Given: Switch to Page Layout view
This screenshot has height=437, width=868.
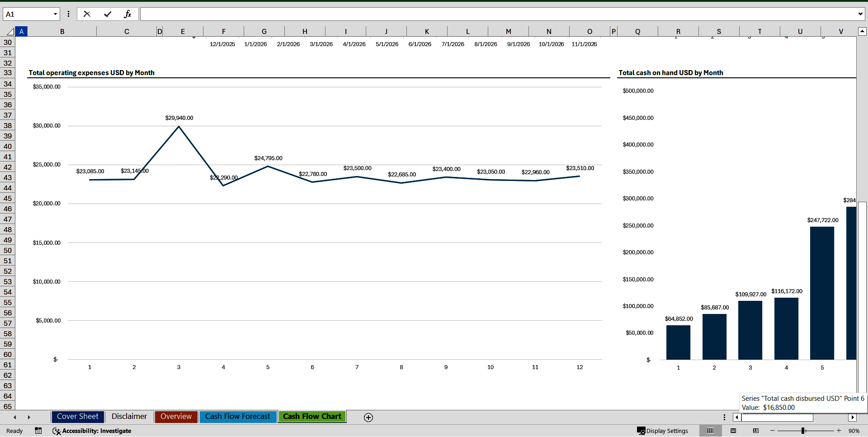Looking at the screenshot, I should [x=733, y=431].
